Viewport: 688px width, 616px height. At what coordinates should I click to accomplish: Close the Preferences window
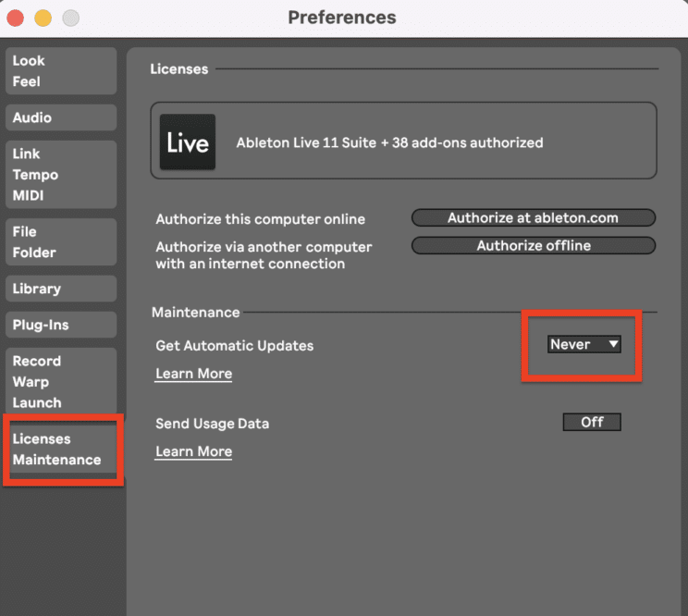click(16, 18)
